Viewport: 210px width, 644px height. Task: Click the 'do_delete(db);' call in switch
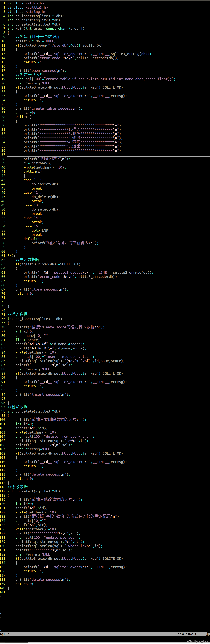(46, 197)
